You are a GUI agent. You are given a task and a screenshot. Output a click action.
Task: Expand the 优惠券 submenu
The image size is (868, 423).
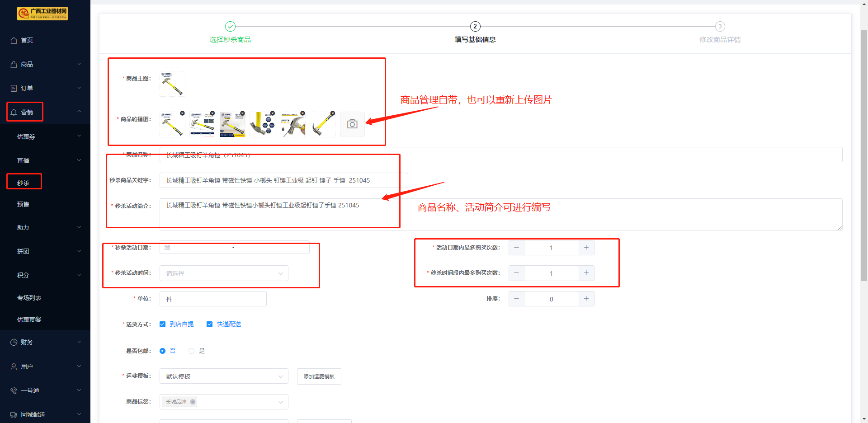click(x=45, y=136)
